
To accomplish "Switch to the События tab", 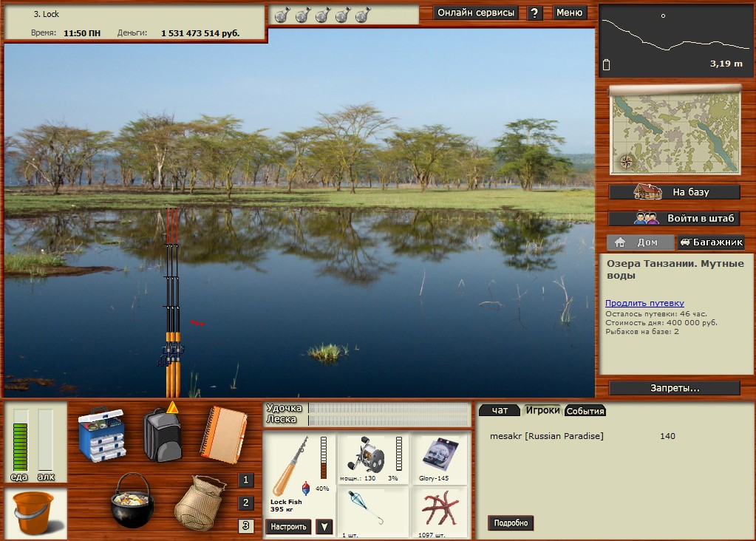I will coord(585,411).
